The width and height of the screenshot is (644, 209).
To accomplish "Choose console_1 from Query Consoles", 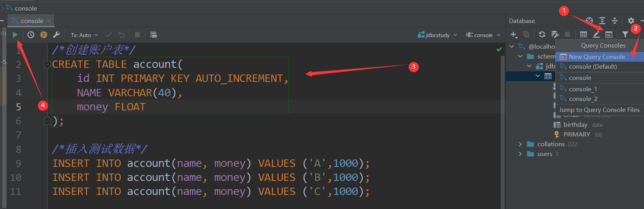I will tap(600, 89).
